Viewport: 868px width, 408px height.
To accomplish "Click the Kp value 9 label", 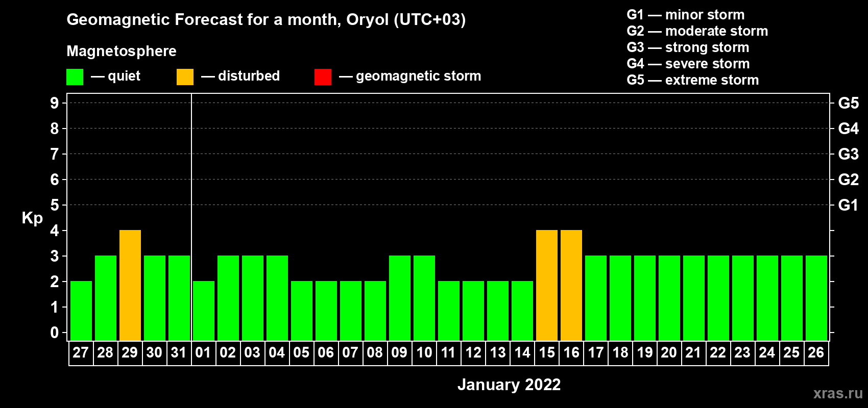I will (x=55, y=103).
